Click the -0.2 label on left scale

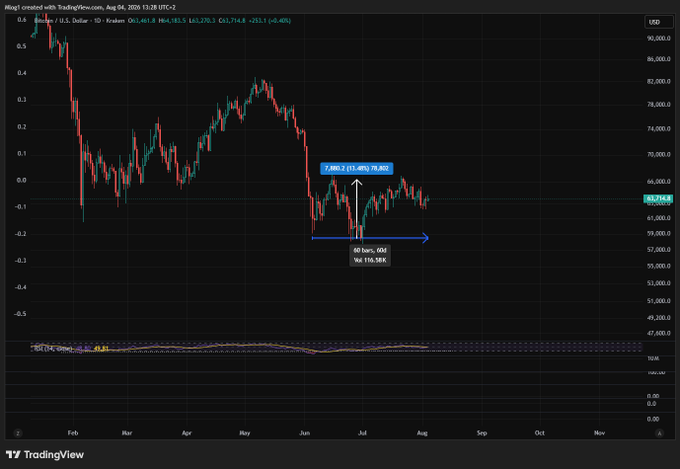[20, 234]
